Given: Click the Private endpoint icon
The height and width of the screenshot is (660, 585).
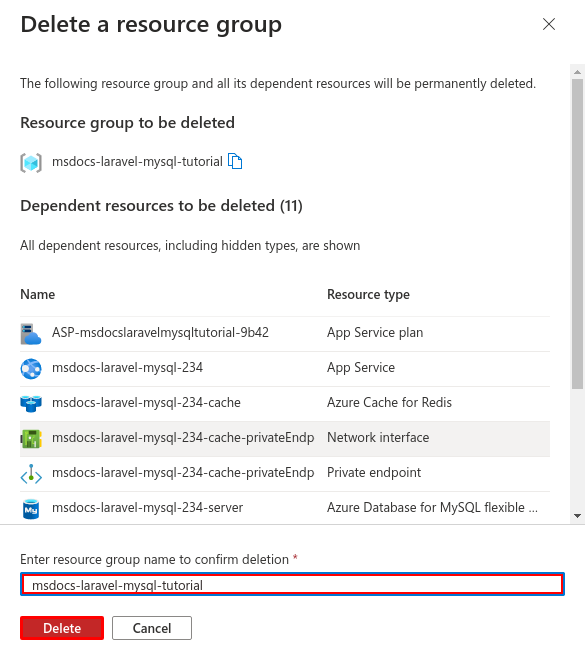Looking at the screenshot, I should click(x=31, y=474).
